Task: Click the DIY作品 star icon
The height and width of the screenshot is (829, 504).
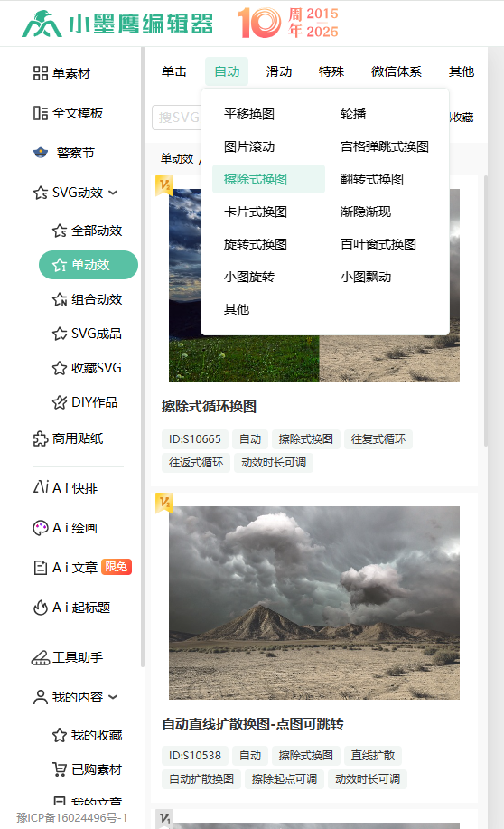Action: tap(60, 401)
